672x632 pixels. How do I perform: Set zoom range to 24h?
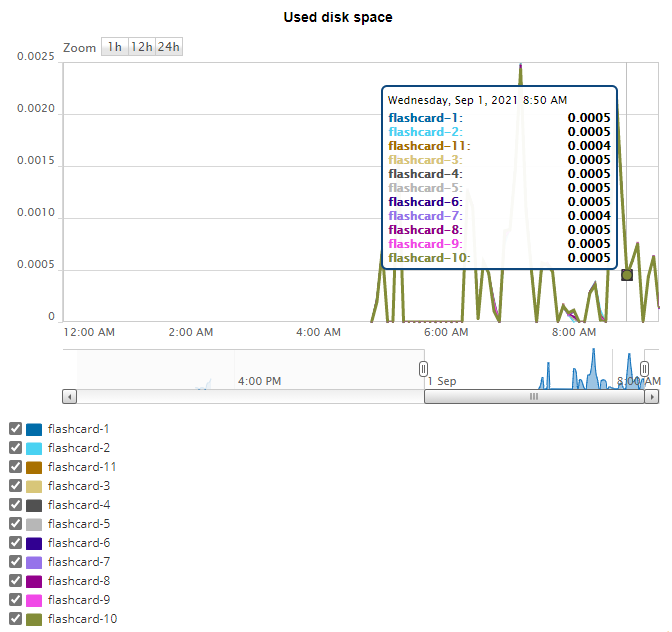pyautogui.click(x=169, y=47)
